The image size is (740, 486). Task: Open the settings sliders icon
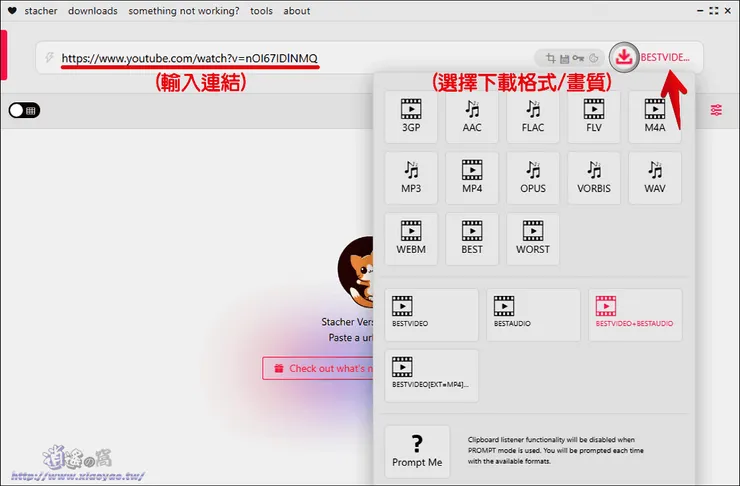(716, 110)
